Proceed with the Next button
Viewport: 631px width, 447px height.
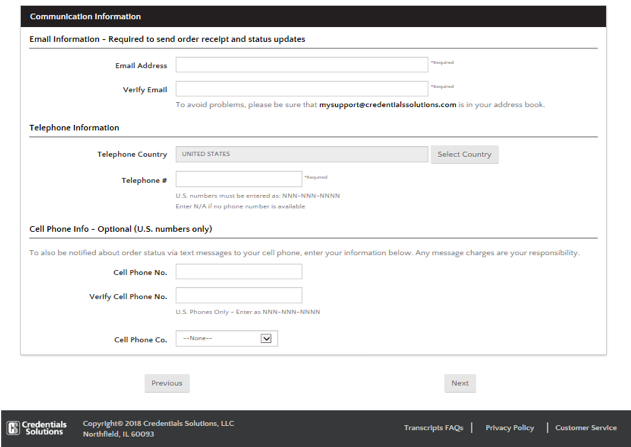(460, 383)
